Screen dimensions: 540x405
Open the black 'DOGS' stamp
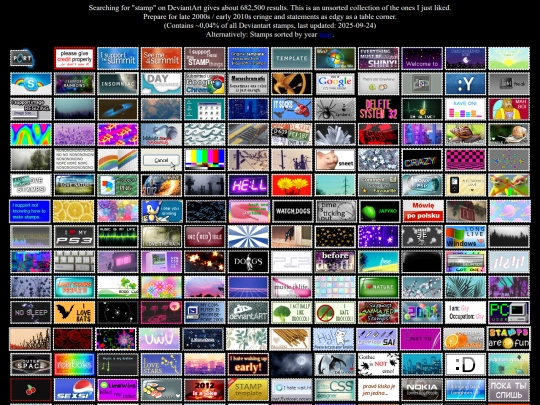[248, 262]
